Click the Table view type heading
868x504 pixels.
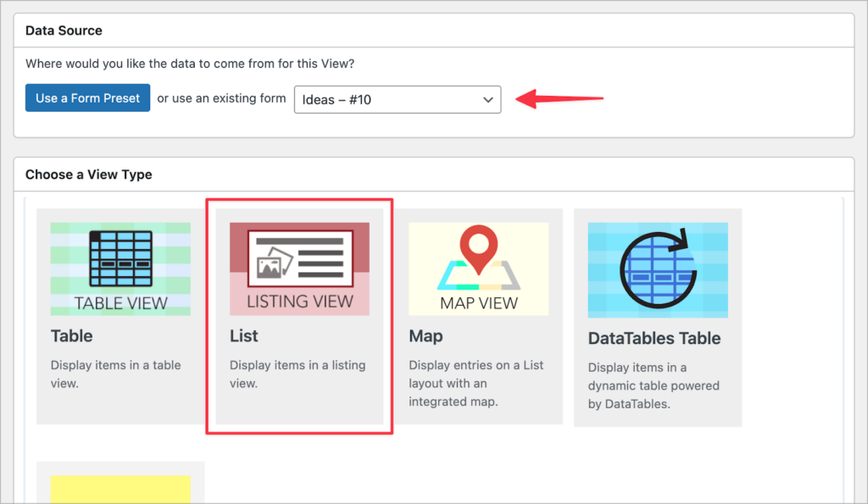[72, 335]
